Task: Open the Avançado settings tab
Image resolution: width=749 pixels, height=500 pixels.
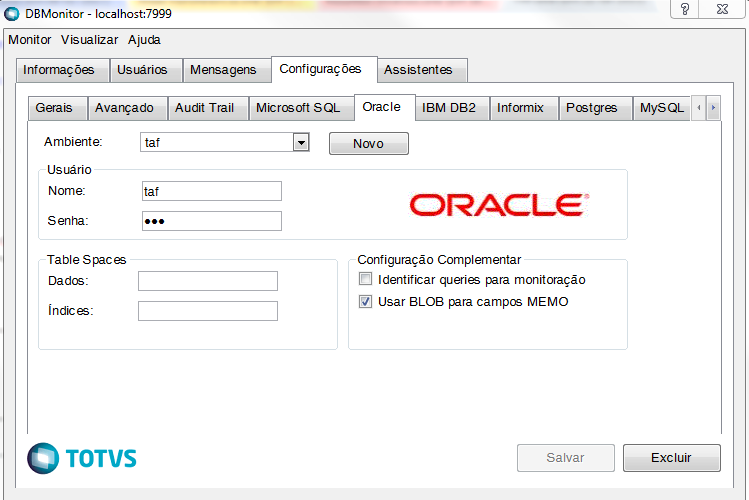Action: click(x=128, y=108)
